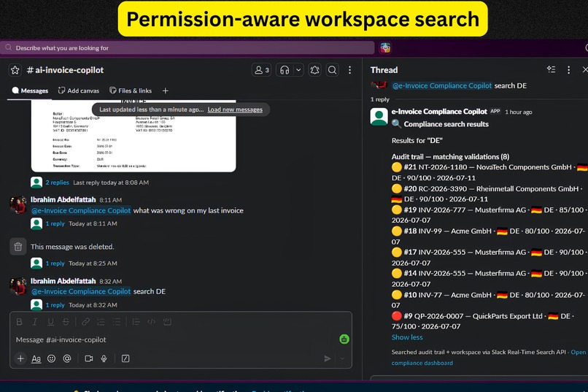Select result #21 NT-2026-1180 NovaTech Components
588x392 pixels.
pyautogui.click(x=490, y=172)
